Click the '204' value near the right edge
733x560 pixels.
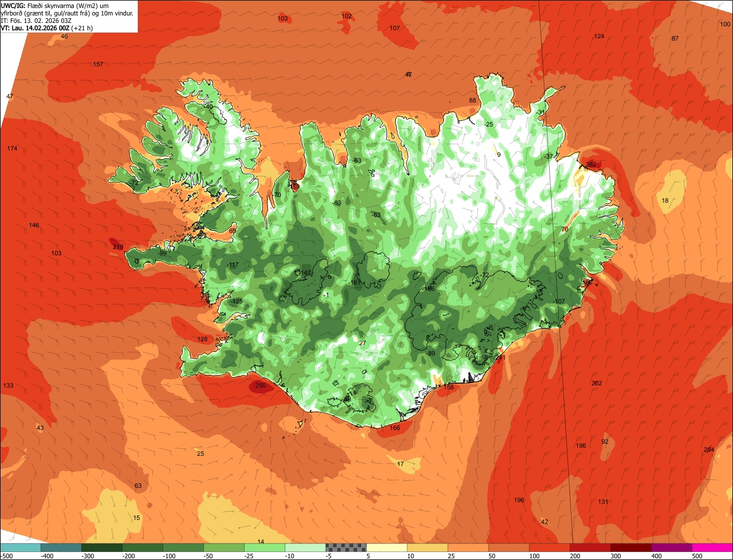(709, 449)
